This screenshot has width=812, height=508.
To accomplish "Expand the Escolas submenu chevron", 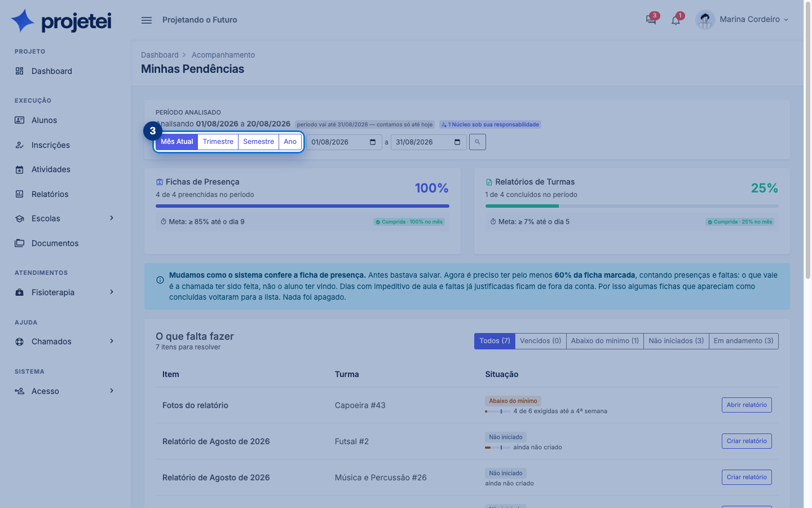I will [x=112, y=218].
